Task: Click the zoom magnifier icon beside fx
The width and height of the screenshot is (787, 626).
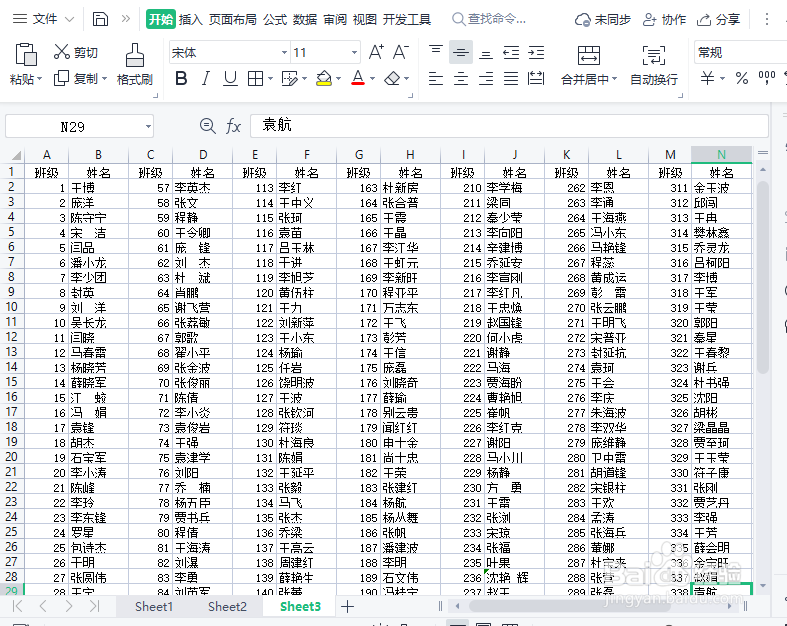Action: pyautogui.click(x=207, y=126)
